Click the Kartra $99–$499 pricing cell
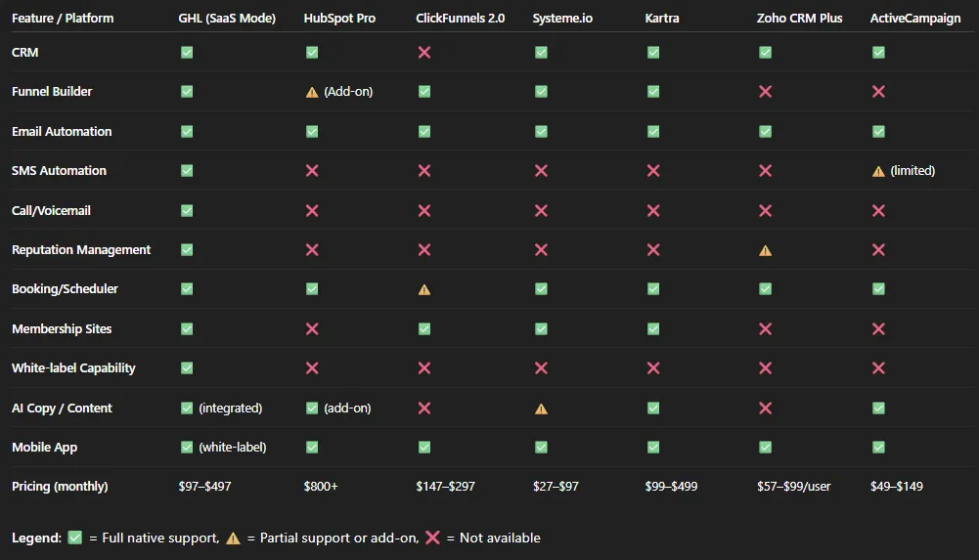Viewport: 979px width, 560px height. 671,487
